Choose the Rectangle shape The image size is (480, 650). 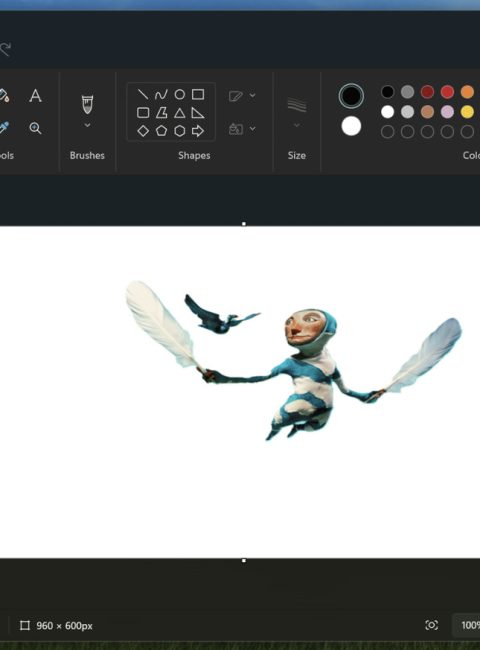pyautogui.click(x=198, y=95)
